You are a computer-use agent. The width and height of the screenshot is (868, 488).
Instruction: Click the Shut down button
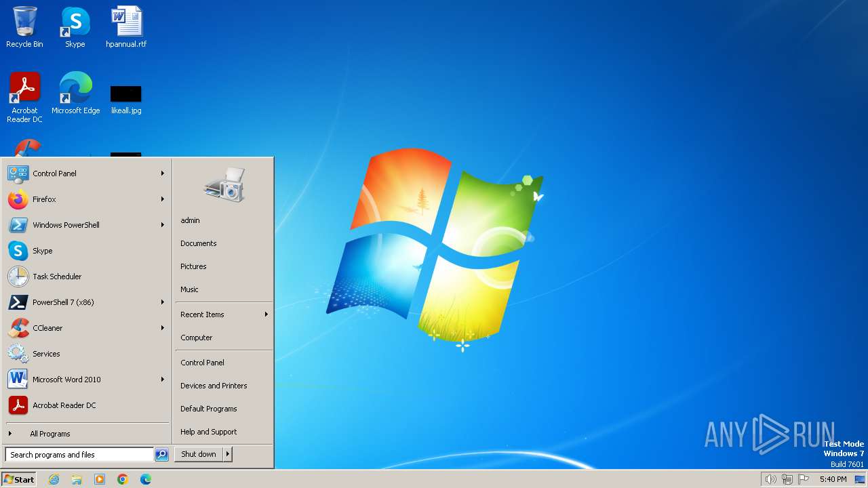[199, 454]
